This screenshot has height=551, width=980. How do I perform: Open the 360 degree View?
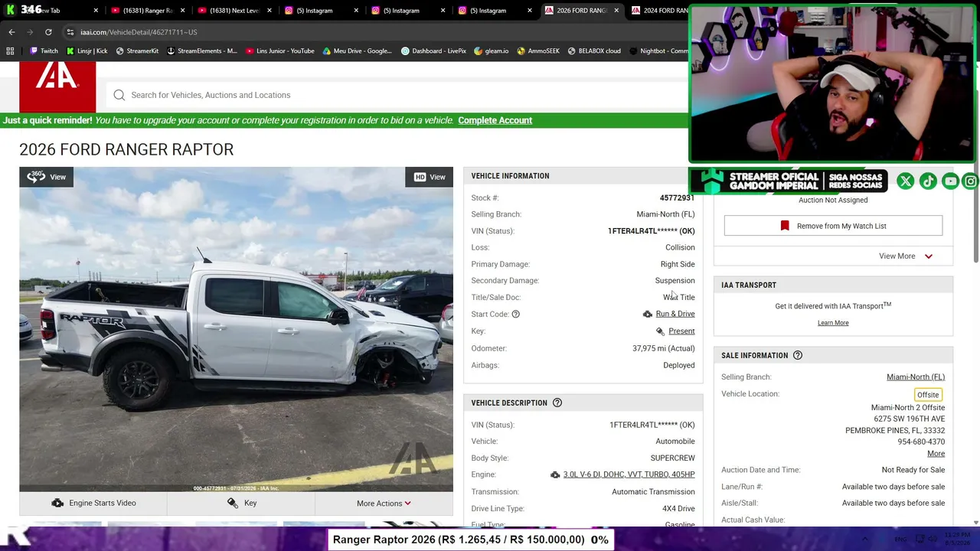pyautogui.click(x=47, y=177)
